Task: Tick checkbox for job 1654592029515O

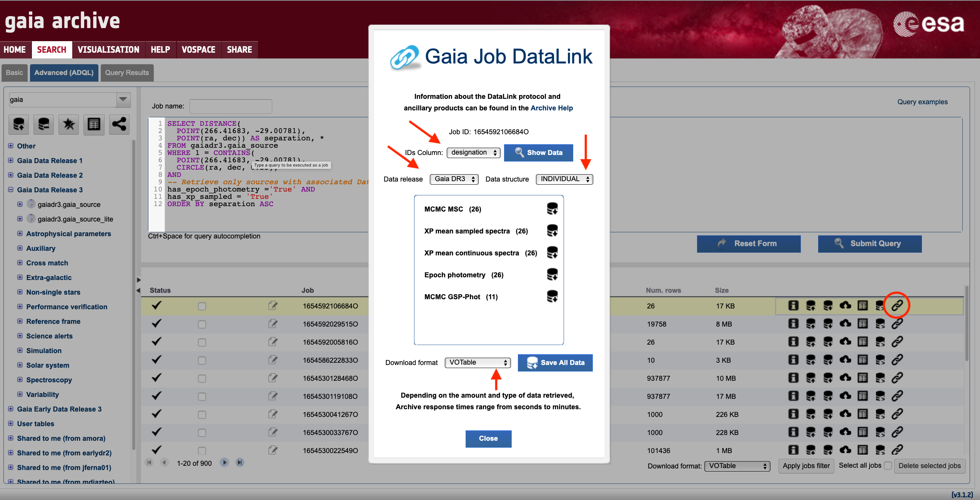Action: pos(202,324)
